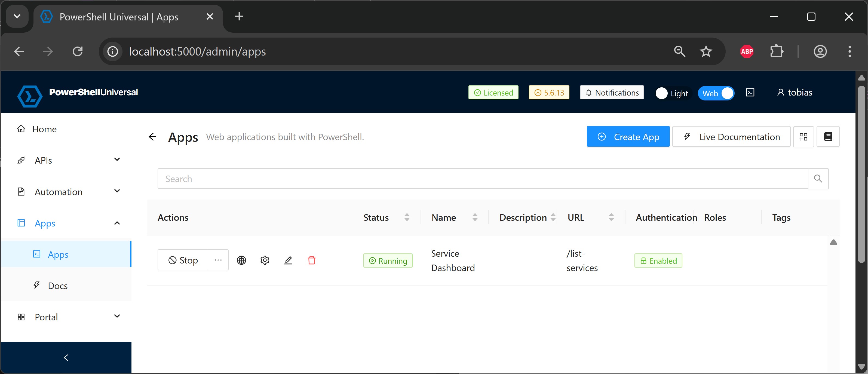The height and width of the screenshot is (374, 868).
Task: Open Docs in the sidebar
Action: (58, 286)
